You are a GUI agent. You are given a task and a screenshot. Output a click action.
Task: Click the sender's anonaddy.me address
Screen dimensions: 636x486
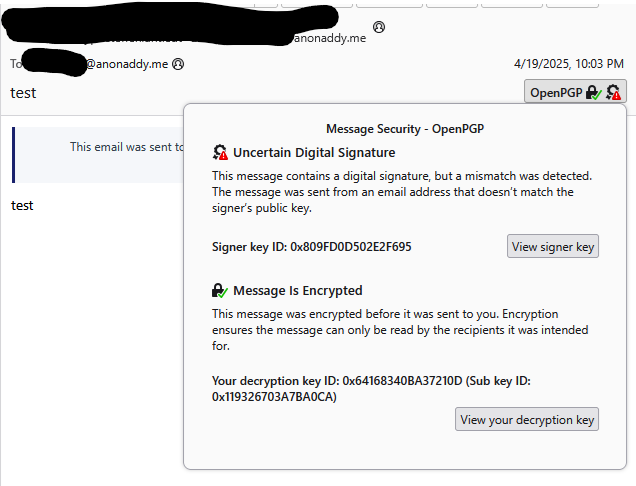tap(325, 39)
